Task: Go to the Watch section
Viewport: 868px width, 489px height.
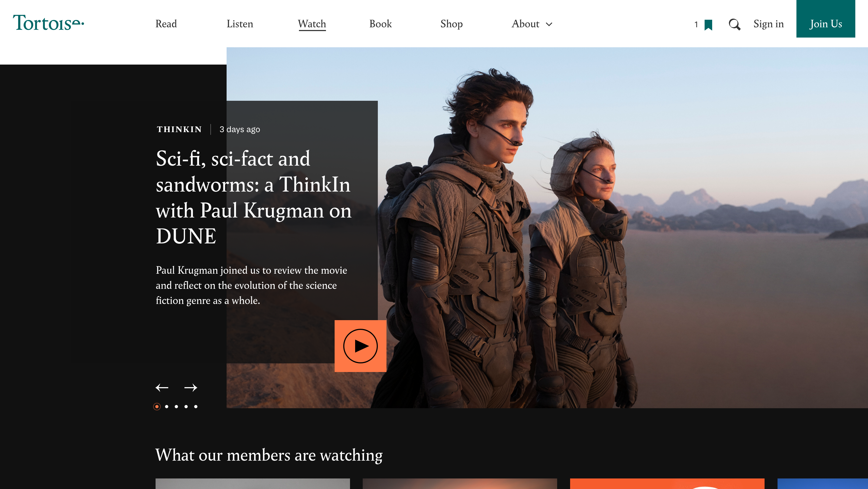Action: (312, 24)
